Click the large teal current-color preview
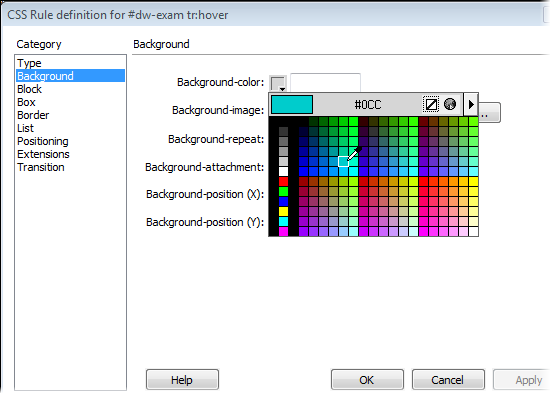Image resolution: width=551 pixels, height=394 pixels. point(292,104)
